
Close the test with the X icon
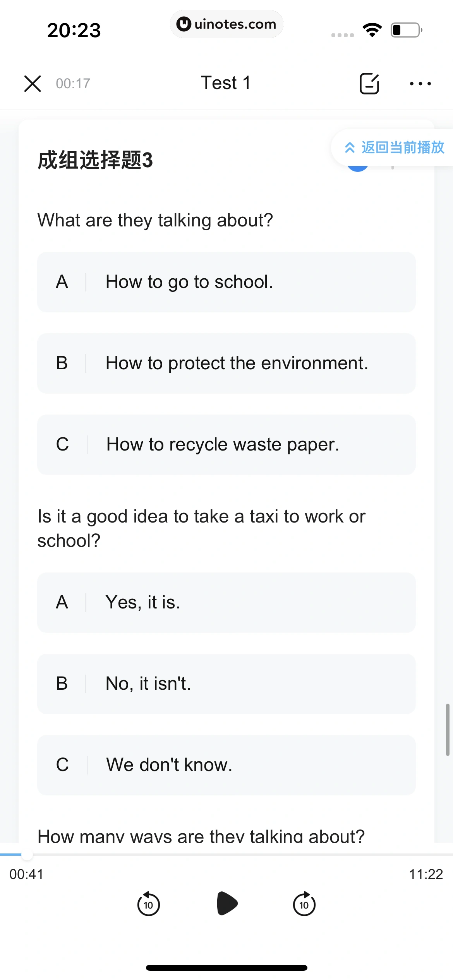[33, 84]
